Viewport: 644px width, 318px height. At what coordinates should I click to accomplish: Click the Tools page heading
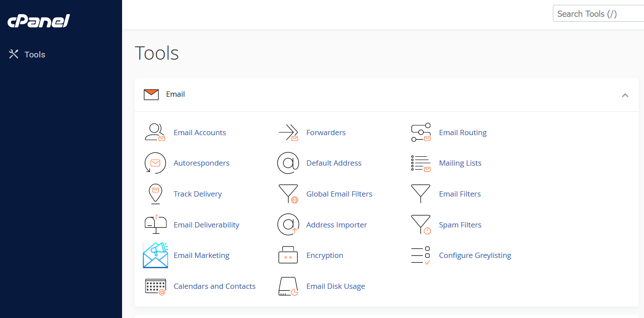pos(157,53)
